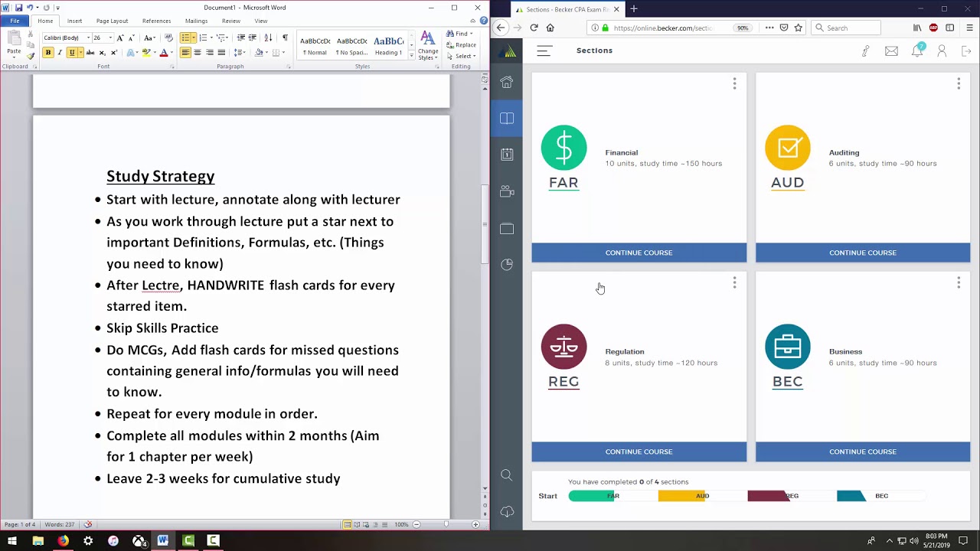The image size is (980, 551).
Task: Open Becker notifications bell icon
Action: 917,51
